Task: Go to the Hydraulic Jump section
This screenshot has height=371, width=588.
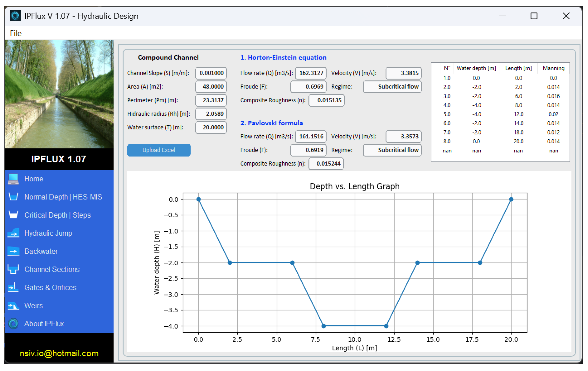Action: point(48,233)
